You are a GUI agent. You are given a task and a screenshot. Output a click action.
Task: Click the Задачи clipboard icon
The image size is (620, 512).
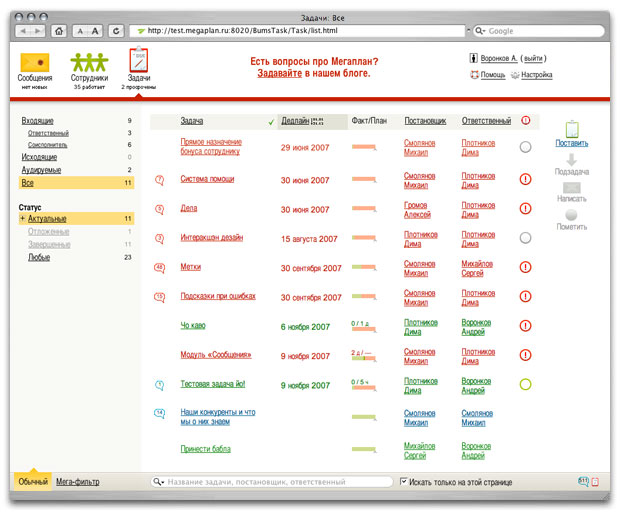(x=138, y=61)
